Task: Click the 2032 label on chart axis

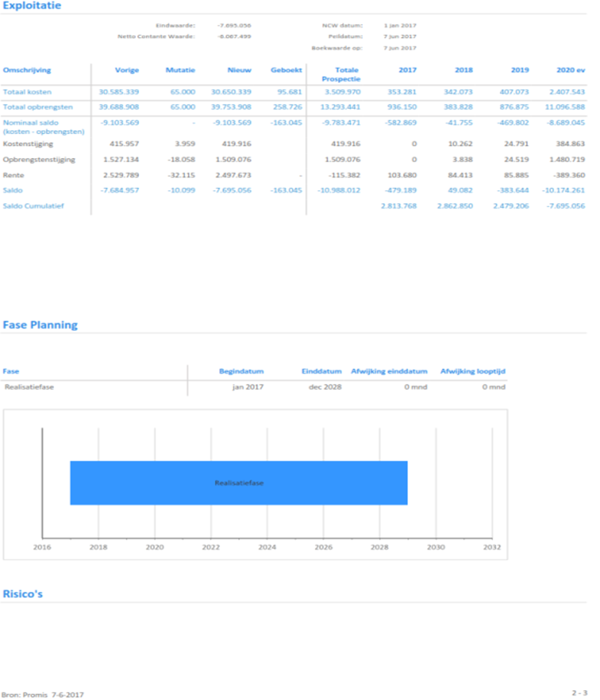Action: click(x=492, y=547)
